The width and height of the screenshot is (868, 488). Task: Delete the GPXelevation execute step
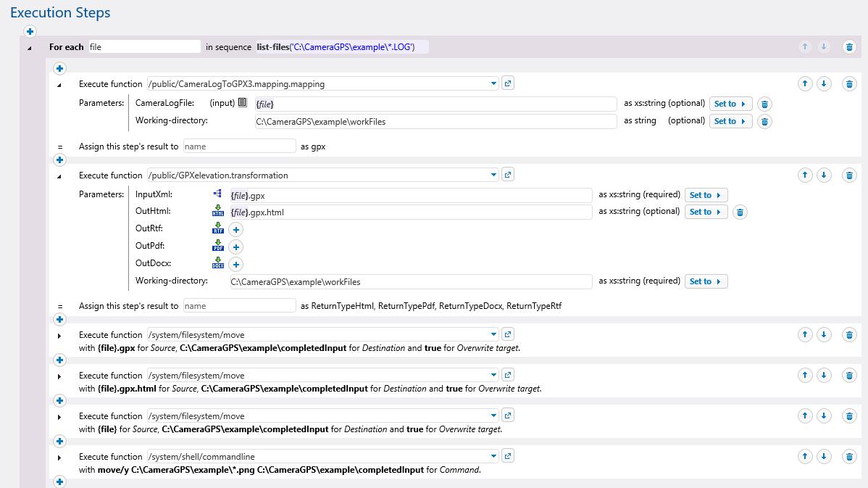tap(849, 175)
